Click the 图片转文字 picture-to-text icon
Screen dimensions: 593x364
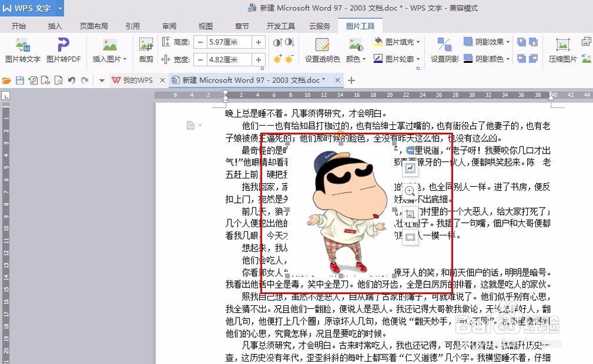(x=23, y=46)
